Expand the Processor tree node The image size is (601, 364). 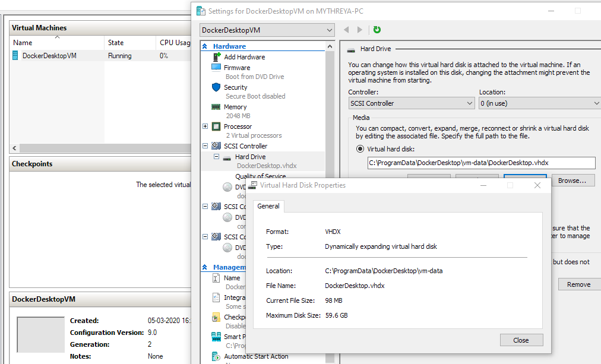pyautogui.click(x=204, y=126)
